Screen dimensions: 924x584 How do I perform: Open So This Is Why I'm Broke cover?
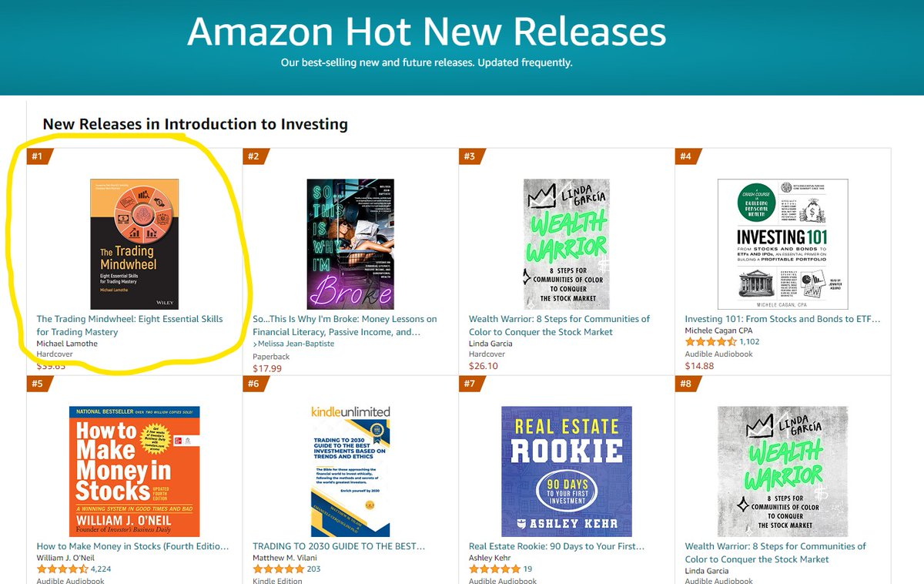click(x=350, y=244)
